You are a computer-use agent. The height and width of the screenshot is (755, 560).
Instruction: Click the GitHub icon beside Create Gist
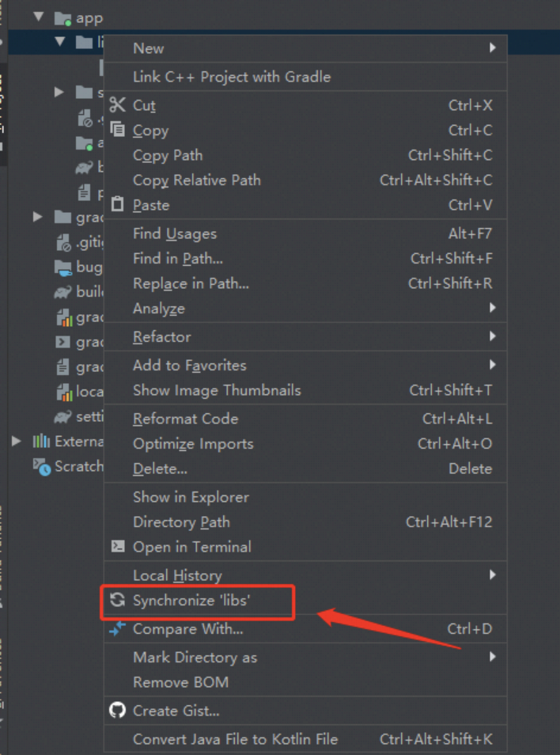117,711
